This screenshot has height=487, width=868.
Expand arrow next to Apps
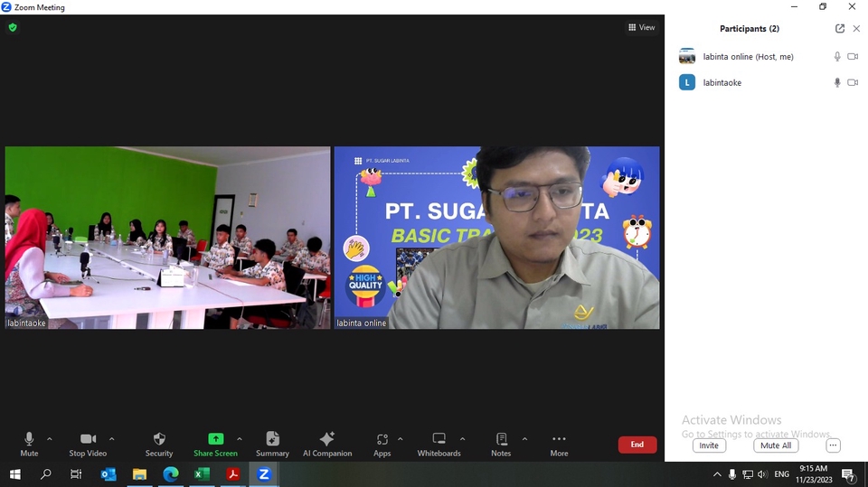401,439
